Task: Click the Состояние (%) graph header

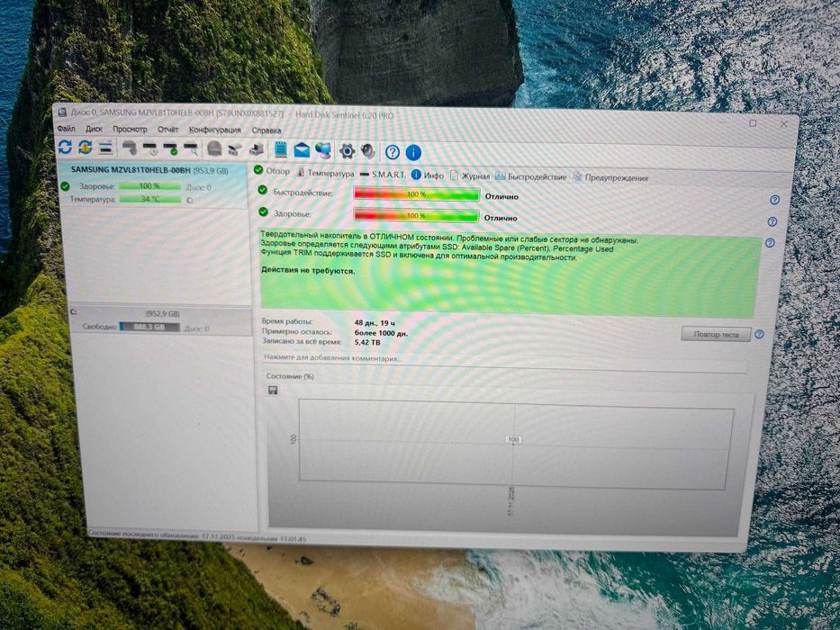Action: click(x=290, y=376)
